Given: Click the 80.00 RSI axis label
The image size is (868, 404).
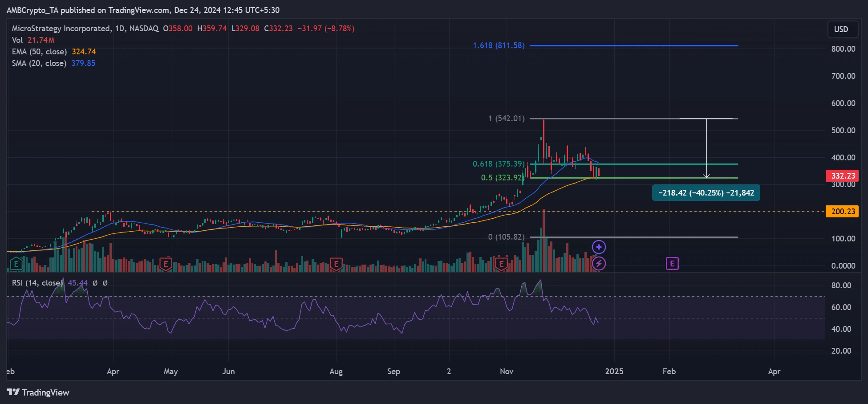Looking at the screenshot, I should (x=841, y=286).
